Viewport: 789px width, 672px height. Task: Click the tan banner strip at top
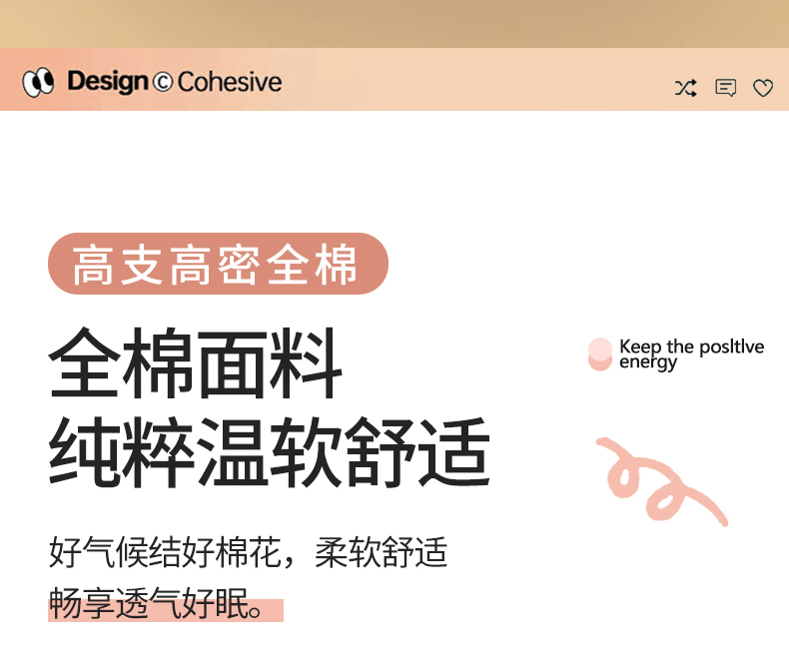[x=394, y=23]
